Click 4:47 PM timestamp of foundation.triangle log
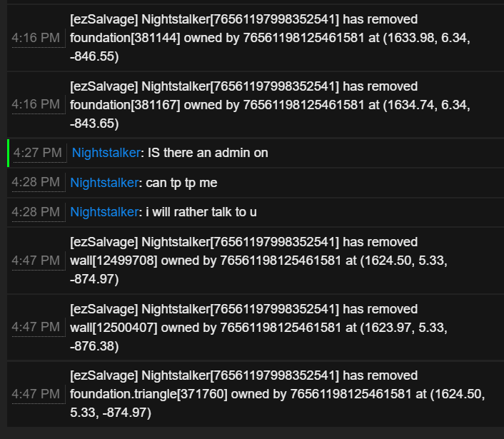This screenshot has height=439, width=504. 36,394
